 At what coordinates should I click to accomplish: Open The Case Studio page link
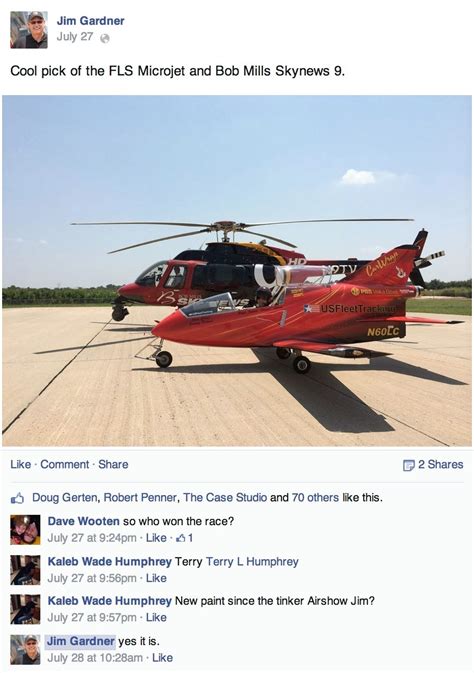pos(225,497)
